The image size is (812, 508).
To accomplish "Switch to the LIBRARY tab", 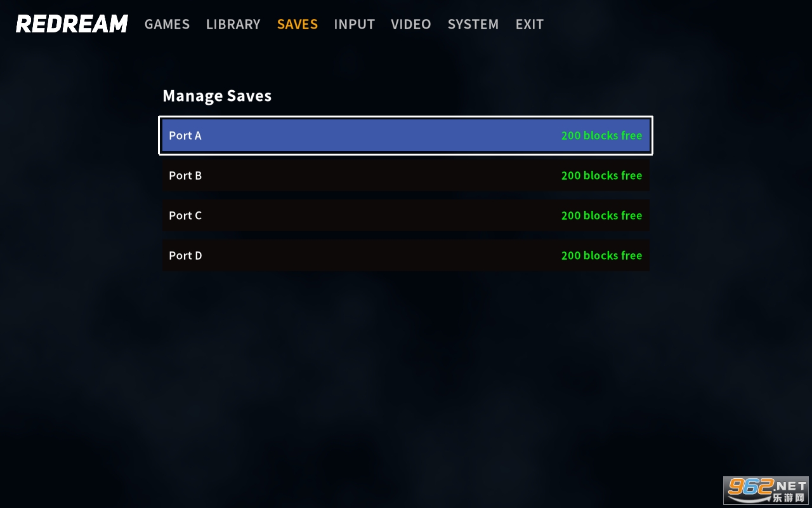I will (233, 24).
